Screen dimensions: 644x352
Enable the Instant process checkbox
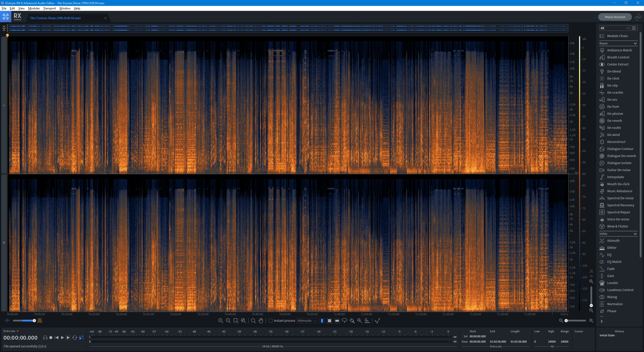click(270, 320)
